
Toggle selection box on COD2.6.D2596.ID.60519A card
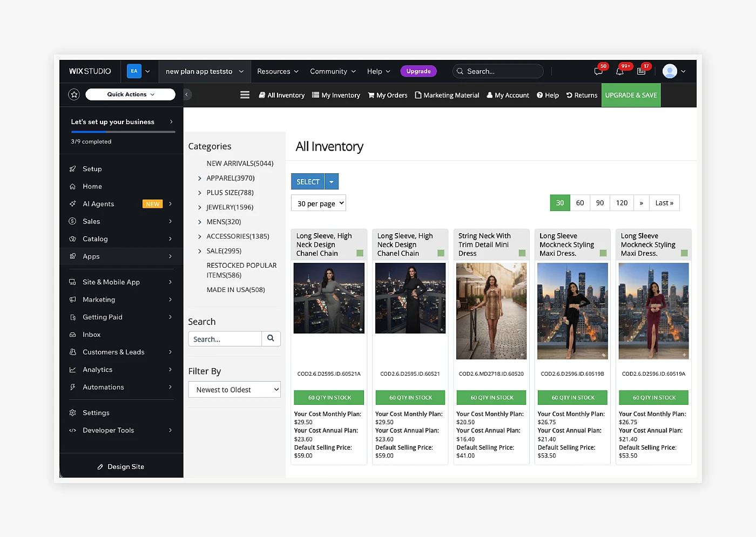[x=684, y=253]
